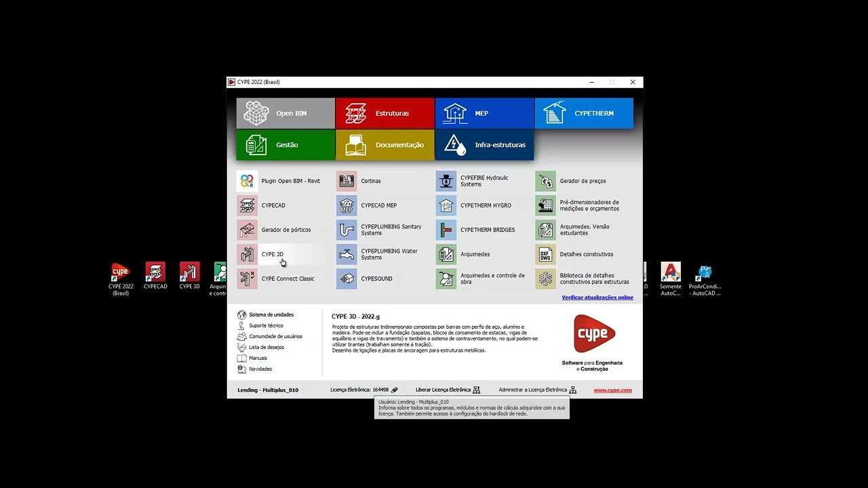
Task: Choose the Infra-estruturas category tile
Action: (484, 145)
